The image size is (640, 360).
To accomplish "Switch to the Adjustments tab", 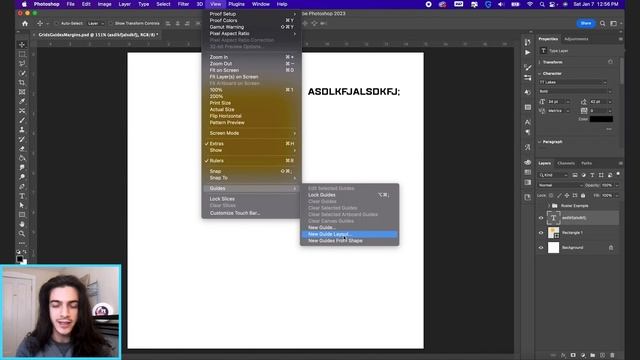I will tap(576, 39).
